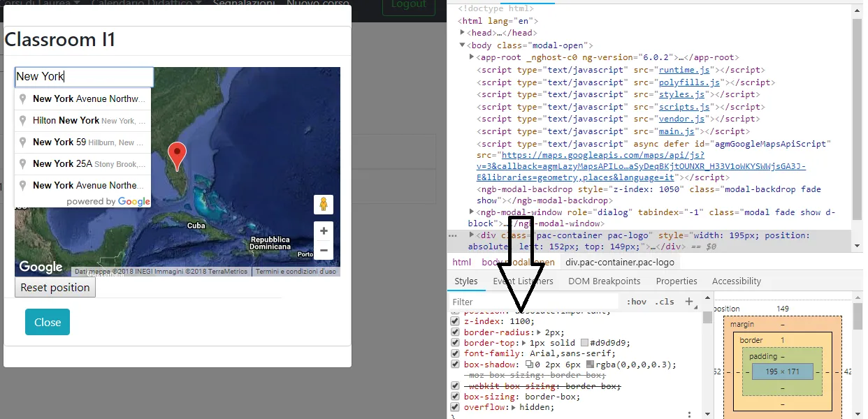Screen dimensions: 868x419
Task: Toggle the .cls classes button
Action: pos(665,302)
